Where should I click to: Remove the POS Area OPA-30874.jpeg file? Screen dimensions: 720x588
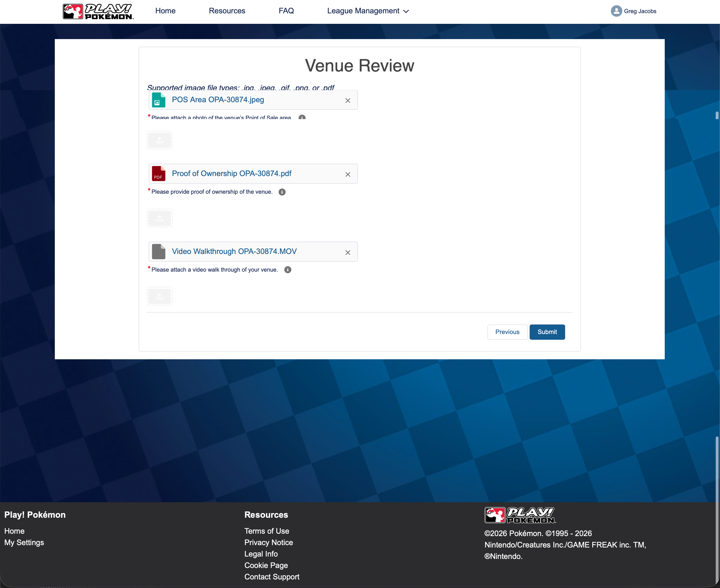coord(347,101)
